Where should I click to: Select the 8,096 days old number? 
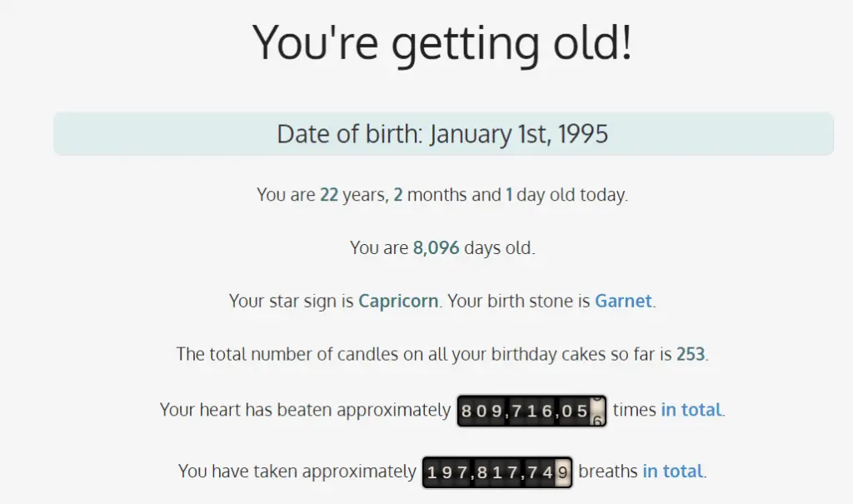click(x=436, y=248)
